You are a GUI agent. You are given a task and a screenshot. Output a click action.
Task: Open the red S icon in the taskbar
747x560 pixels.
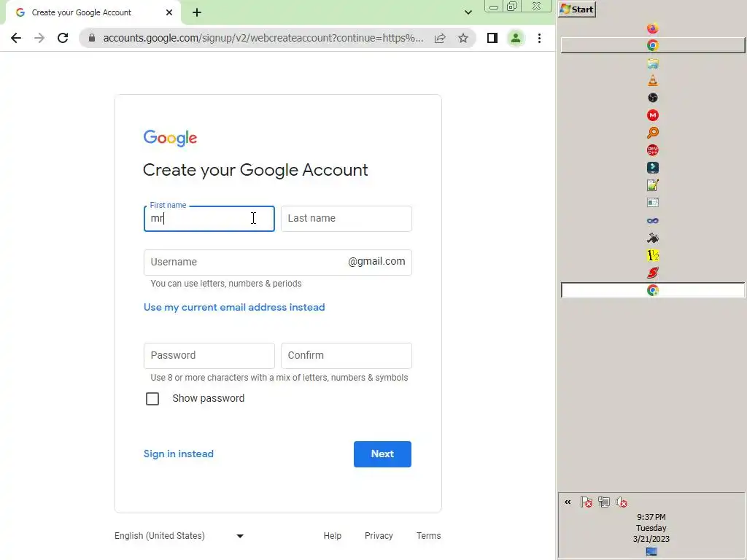[653, 273]
